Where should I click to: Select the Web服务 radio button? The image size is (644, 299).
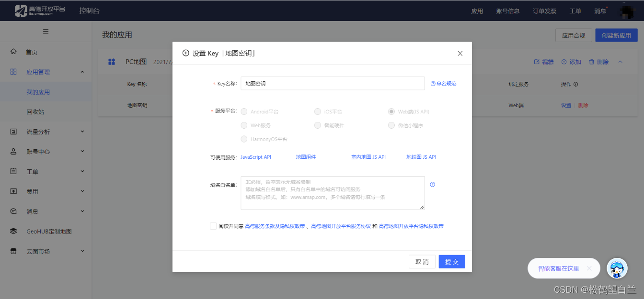point(244,125)
